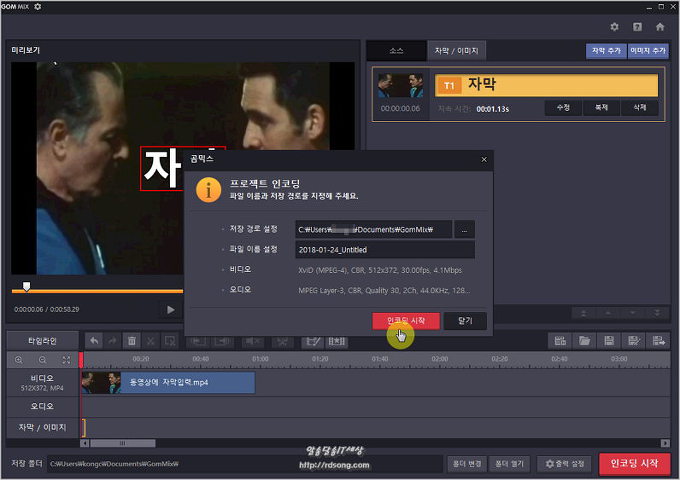Open settings via the gear icon
Screen dimensions: 680x480
[x=615, y=27]
